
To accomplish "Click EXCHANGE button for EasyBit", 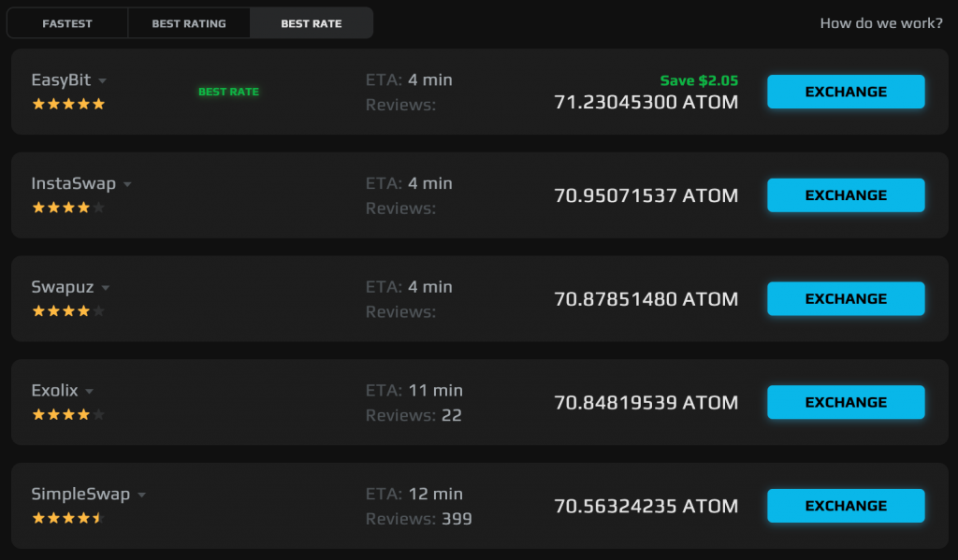I will point(846,92).
